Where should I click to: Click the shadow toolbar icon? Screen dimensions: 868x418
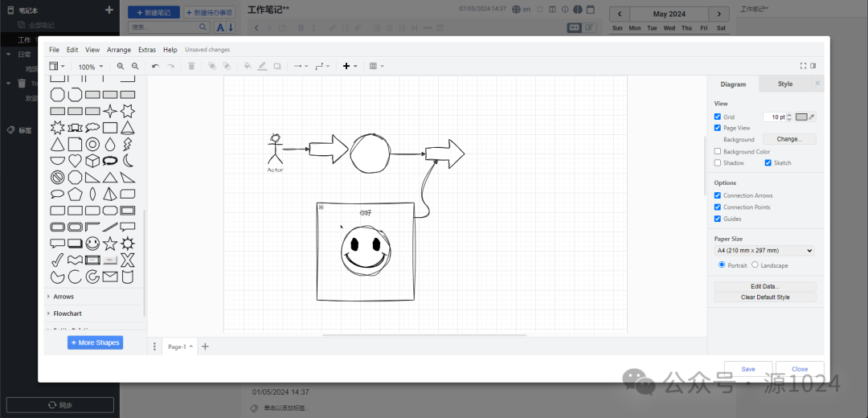point(277,66)
